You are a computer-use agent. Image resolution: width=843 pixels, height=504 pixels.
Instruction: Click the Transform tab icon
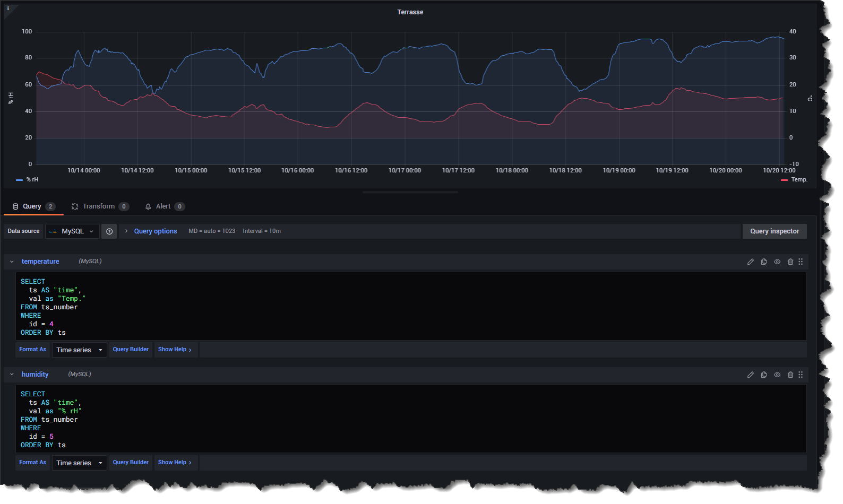[x=75, y=206]
